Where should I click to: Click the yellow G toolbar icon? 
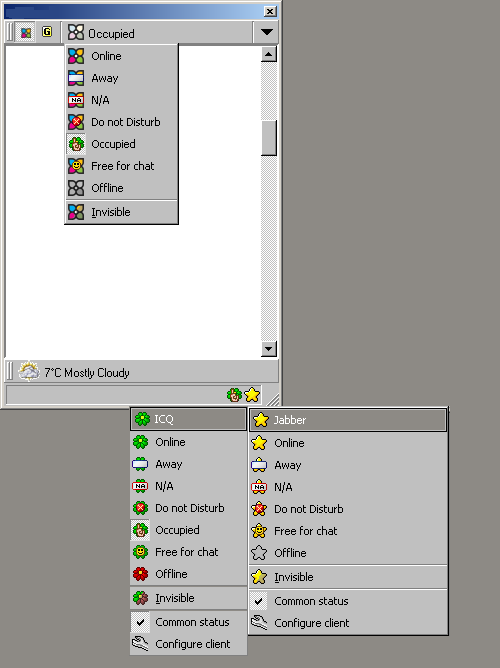[x=47, y=32]
